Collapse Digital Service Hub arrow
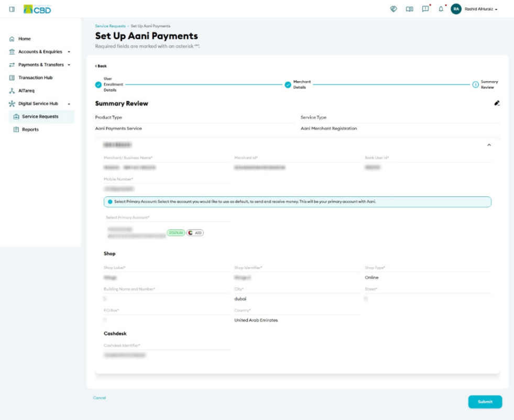The image size is (514, 420). pos(69,104)
